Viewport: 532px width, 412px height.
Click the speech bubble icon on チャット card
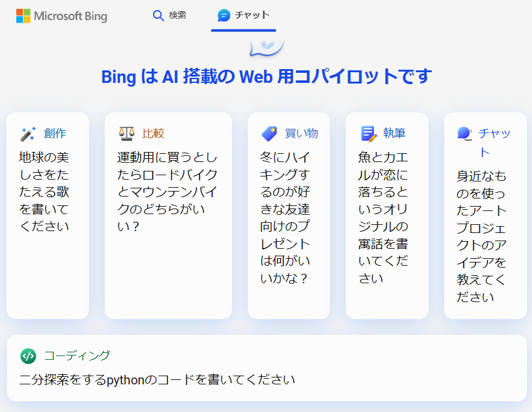[464, 134]
